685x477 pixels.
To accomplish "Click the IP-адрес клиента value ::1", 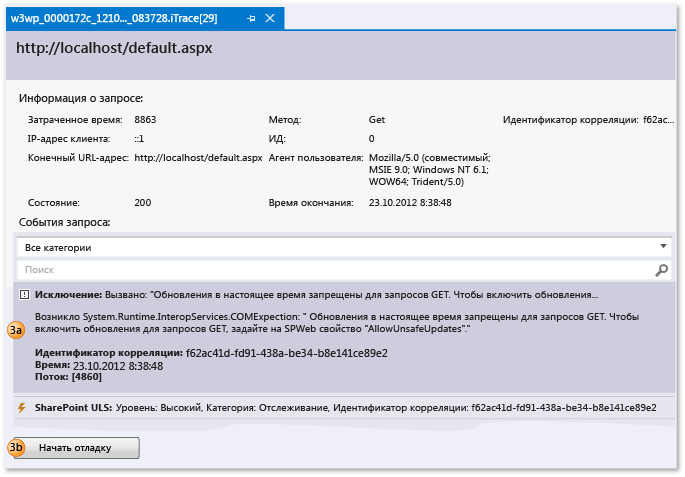I will [x=139, y=139].
